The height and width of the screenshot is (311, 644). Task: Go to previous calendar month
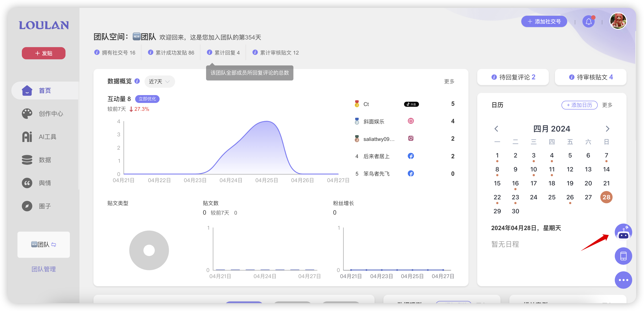click(x=496, y=129)
